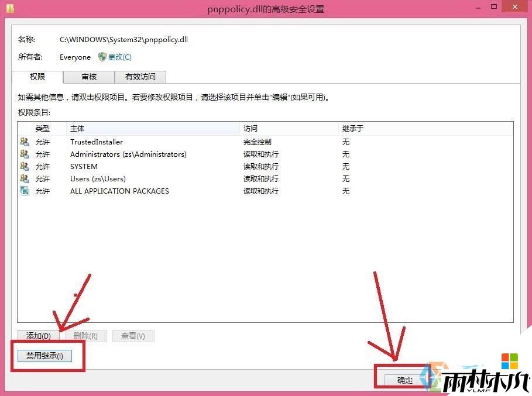This screenshot has width=532, height=396.
Task: Switch to the 审核 tab
Action: pyautogui.click(x=88, y=77)
